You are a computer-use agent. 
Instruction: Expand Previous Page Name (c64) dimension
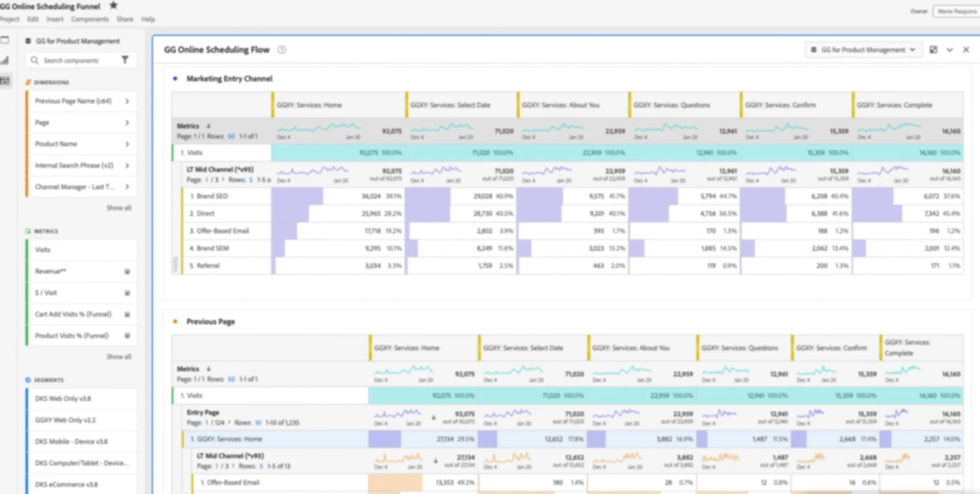pos(127,101)
